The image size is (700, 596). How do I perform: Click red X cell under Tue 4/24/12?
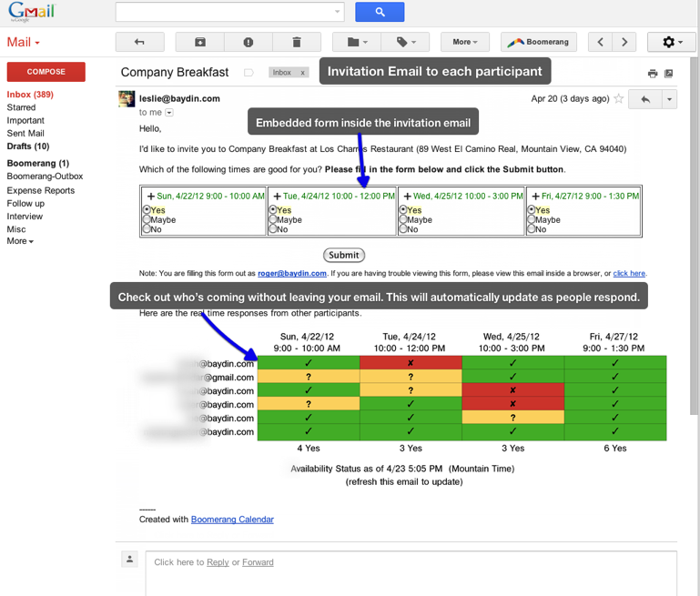[411, 363]
